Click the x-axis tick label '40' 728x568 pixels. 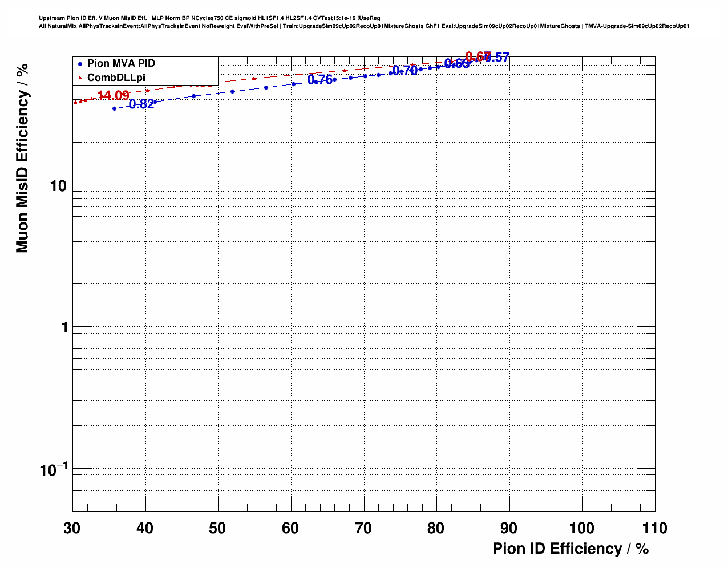[145, 529]
